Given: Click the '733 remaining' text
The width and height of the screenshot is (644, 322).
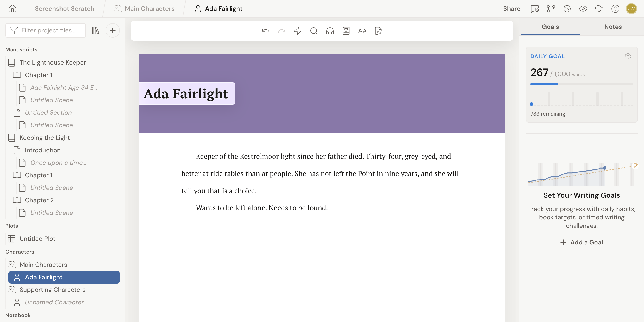Looking at the screenshot, I should (x=547, y=114).
